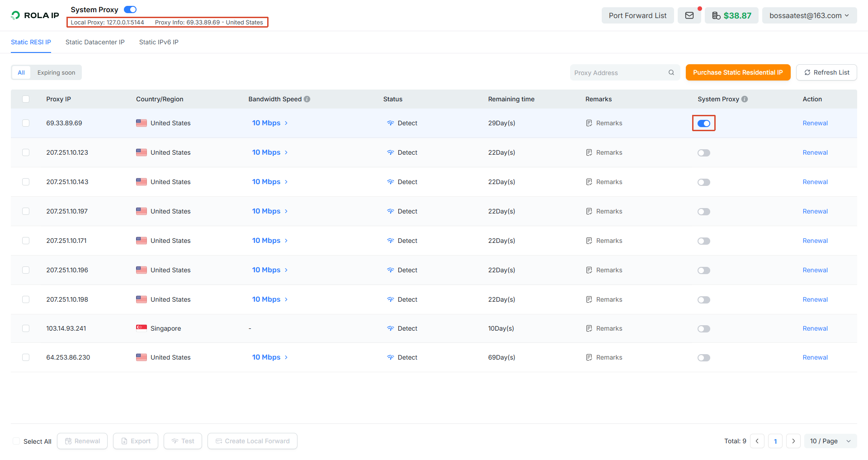Open Port Forward List

point(637,15)
